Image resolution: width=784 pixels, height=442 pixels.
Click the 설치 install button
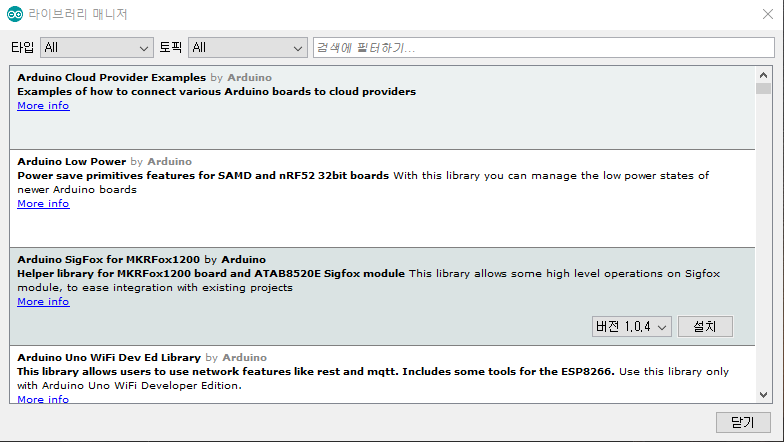pos(705,326)
